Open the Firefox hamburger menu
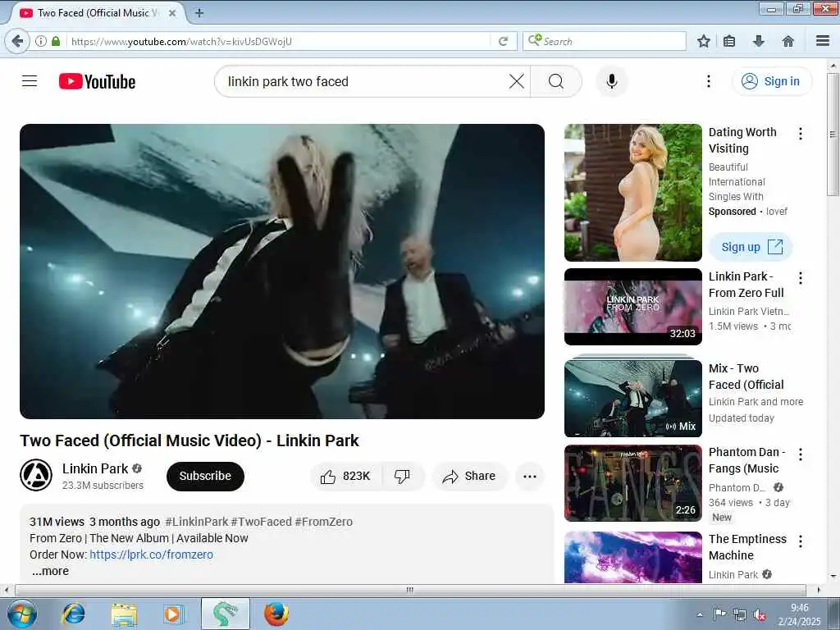Screen dimensions: 840x630 pyautogui.click(x=823, y=41)
